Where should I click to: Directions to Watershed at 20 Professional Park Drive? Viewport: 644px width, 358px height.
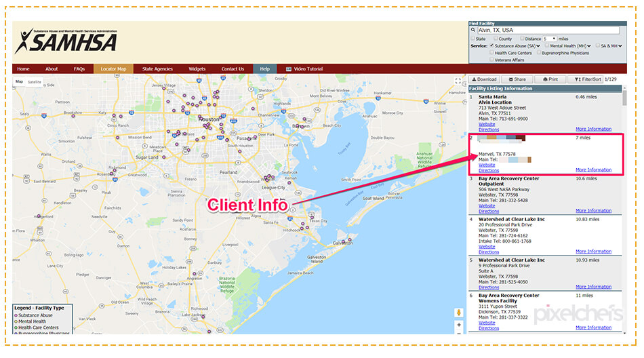(x=489, y=252)
